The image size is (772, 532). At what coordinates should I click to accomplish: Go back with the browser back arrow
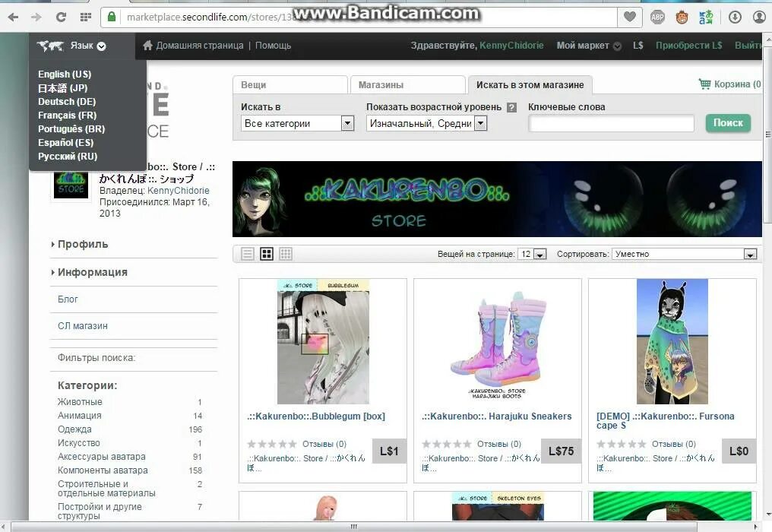point(13,17)
